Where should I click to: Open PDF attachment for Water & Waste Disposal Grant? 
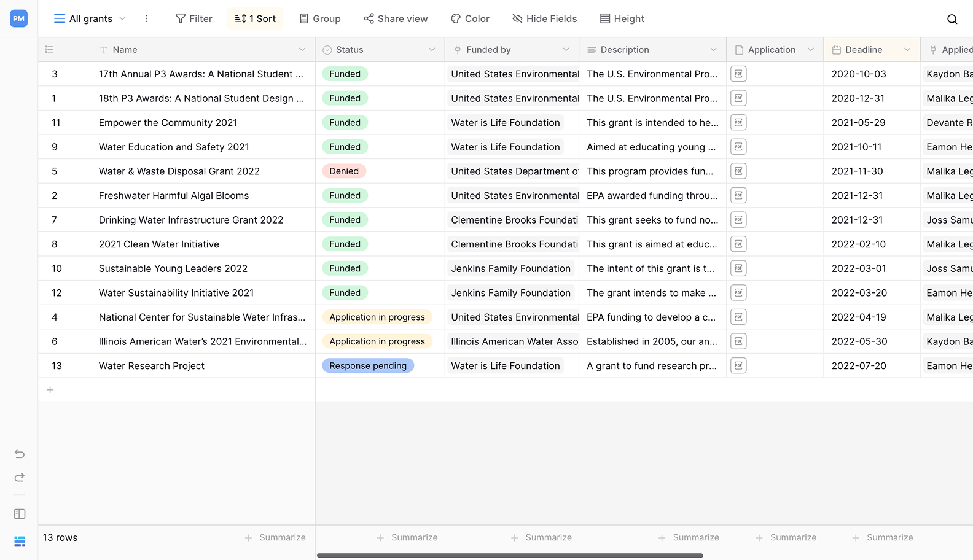(x=738, y=171)
